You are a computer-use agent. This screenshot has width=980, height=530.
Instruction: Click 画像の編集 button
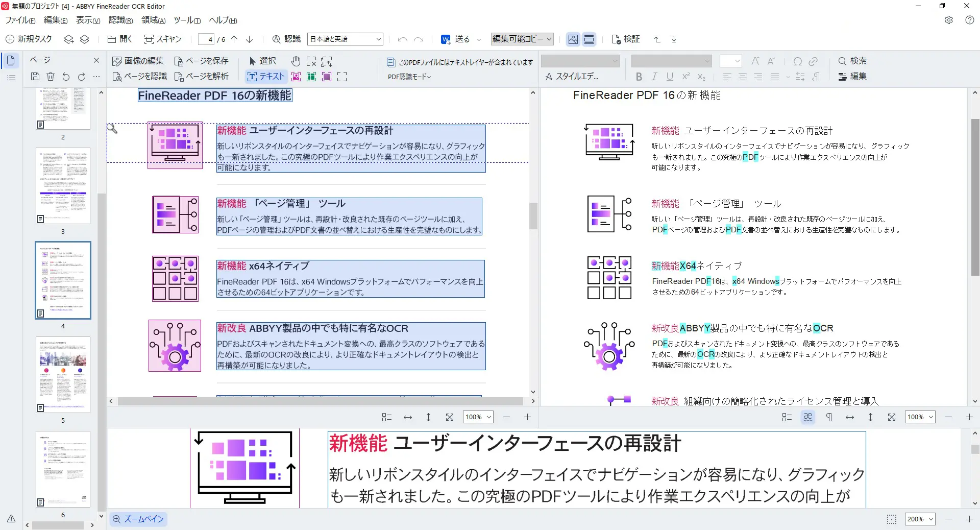138,61
